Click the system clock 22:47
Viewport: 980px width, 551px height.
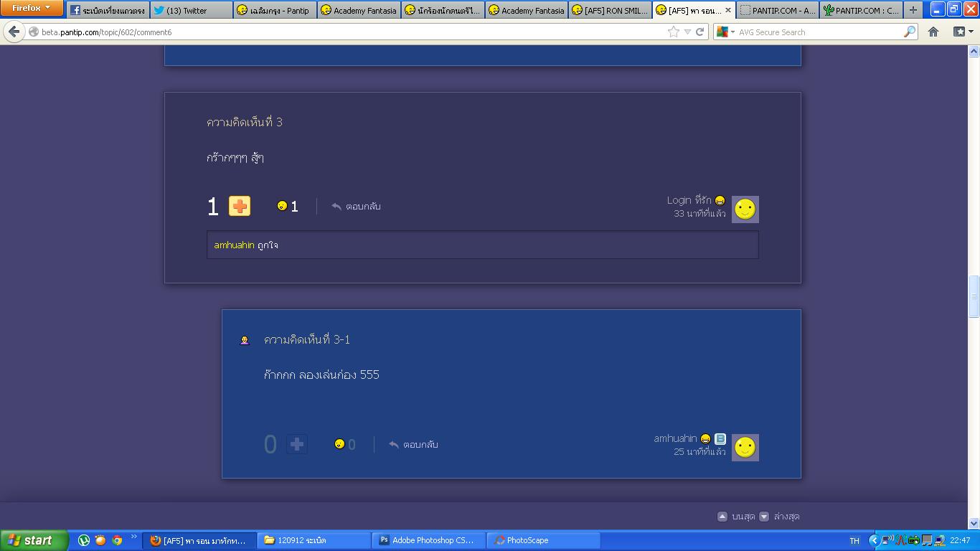click(x=960, y=540)
